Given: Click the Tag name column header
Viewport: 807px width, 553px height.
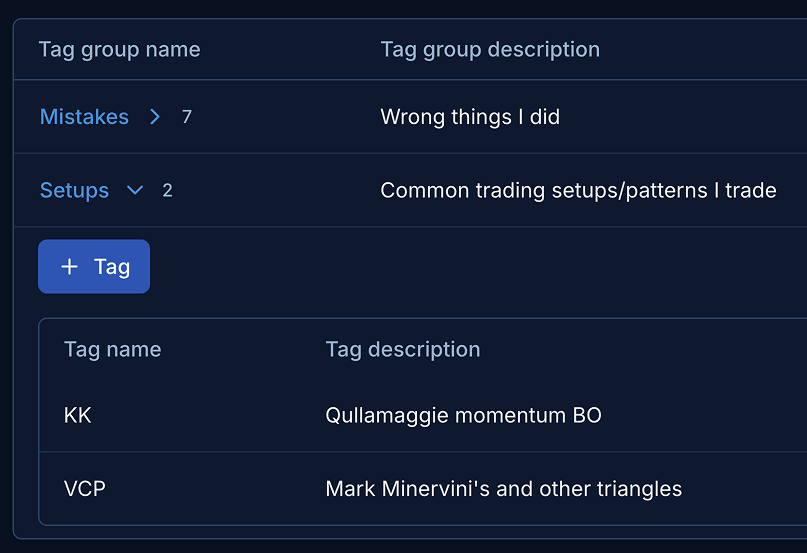Looking at the screenshot, I should coord(113,350).
